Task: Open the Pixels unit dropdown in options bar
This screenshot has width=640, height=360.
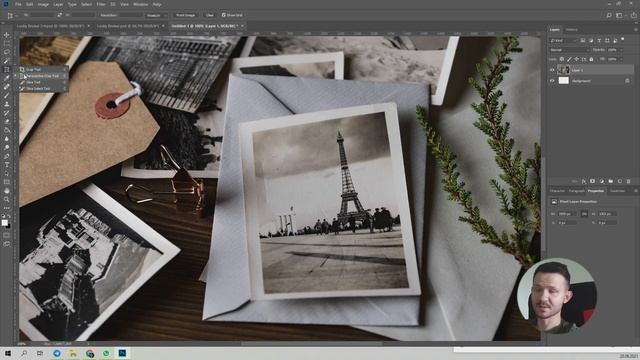Action: (156, 15)
